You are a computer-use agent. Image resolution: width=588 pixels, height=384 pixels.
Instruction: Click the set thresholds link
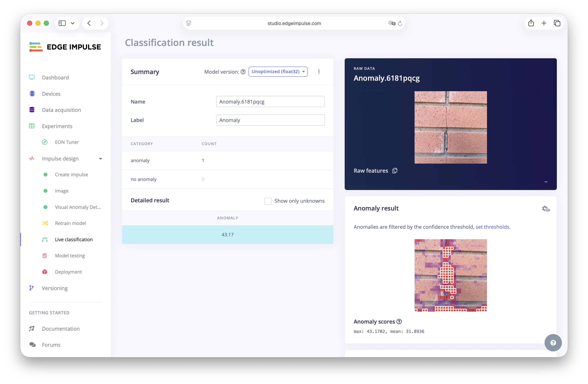point(492,227)
